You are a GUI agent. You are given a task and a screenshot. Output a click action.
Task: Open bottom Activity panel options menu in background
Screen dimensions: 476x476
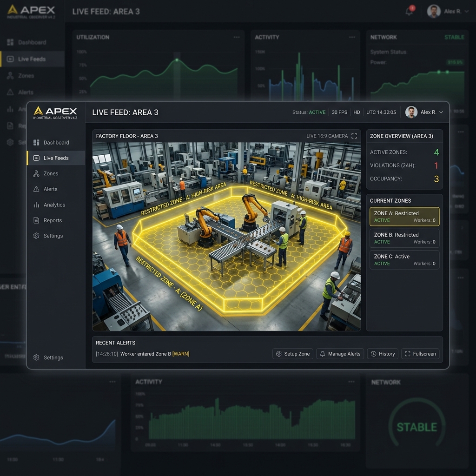pyautogui.click(x=351, y=382)
